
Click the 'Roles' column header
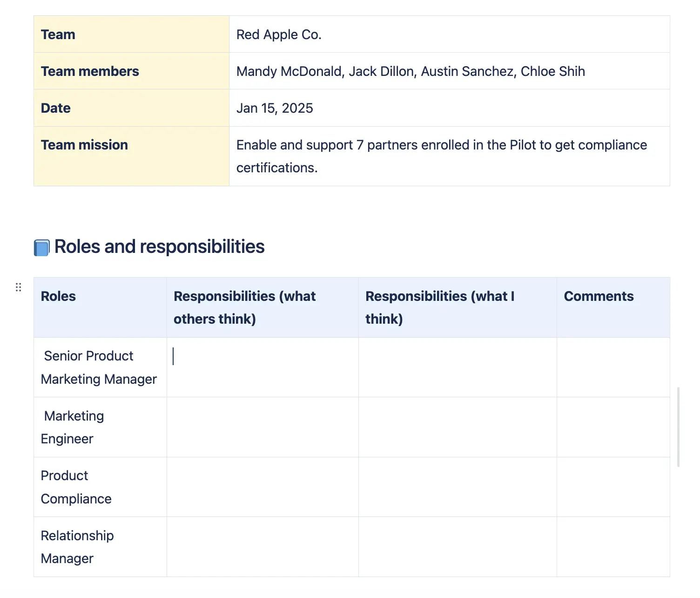point(100,307)
